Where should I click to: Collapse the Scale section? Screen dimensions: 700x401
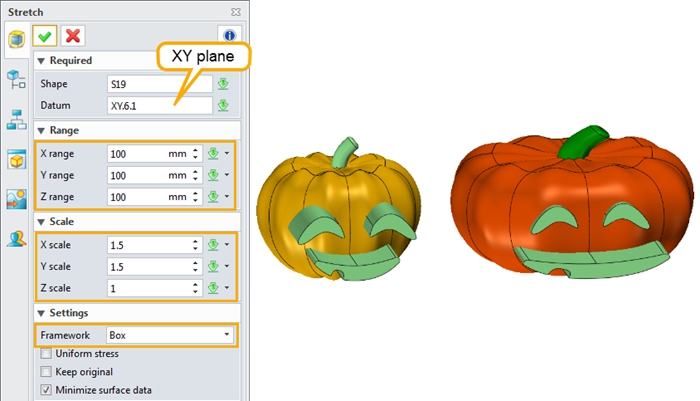(x=41, y=222)
